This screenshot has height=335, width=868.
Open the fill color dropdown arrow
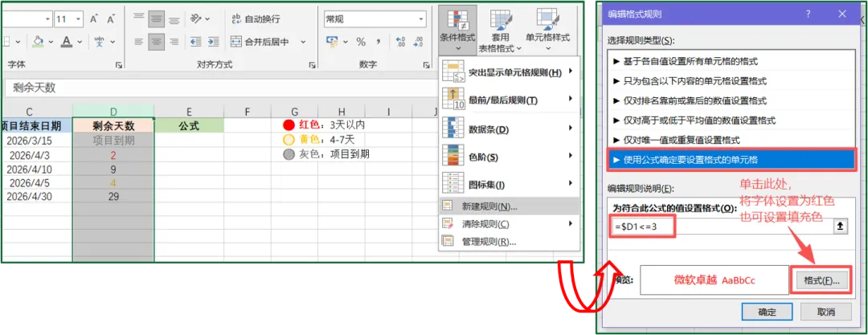point(49,42)
